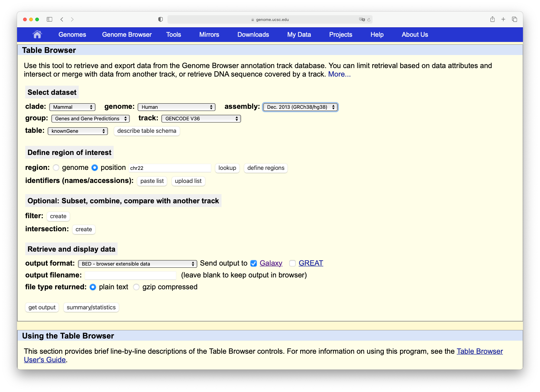The image size is (540, 392).
Task: Open the output format BED dropdown
Action: (x=138, y=264)
